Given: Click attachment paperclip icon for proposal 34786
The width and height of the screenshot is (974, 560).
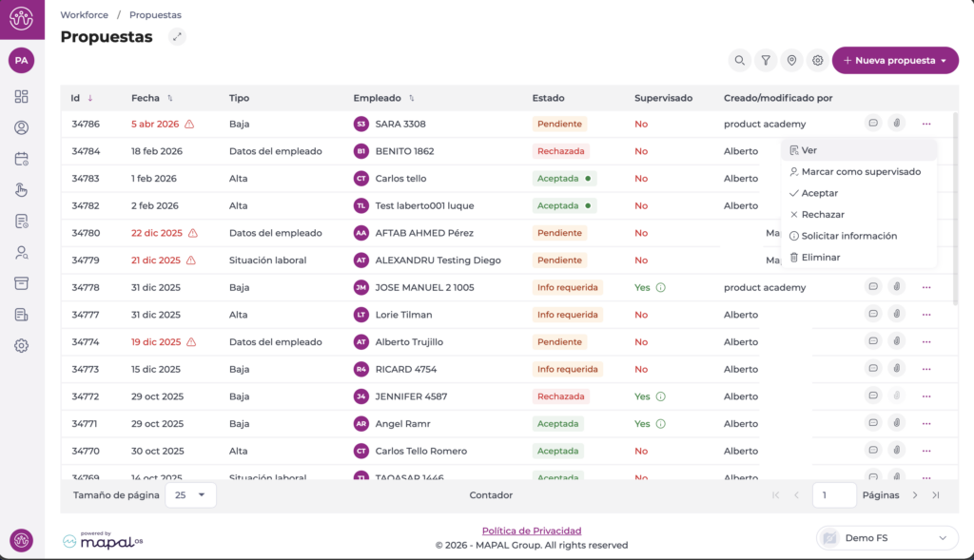Looking at the screenshot, I should 896,124.
